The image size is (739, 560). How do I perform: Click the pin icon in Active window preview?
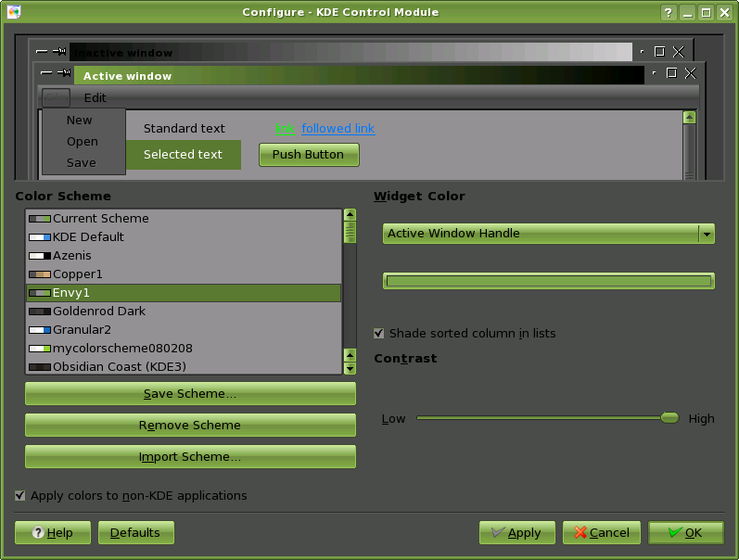pyautogui.click(x=64, y=72)
